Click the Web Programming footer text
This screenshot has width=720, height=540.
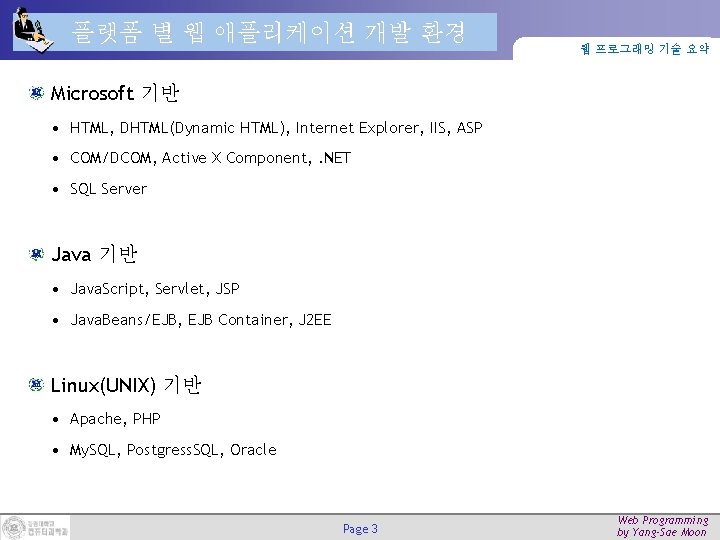(x=663, y=520)
